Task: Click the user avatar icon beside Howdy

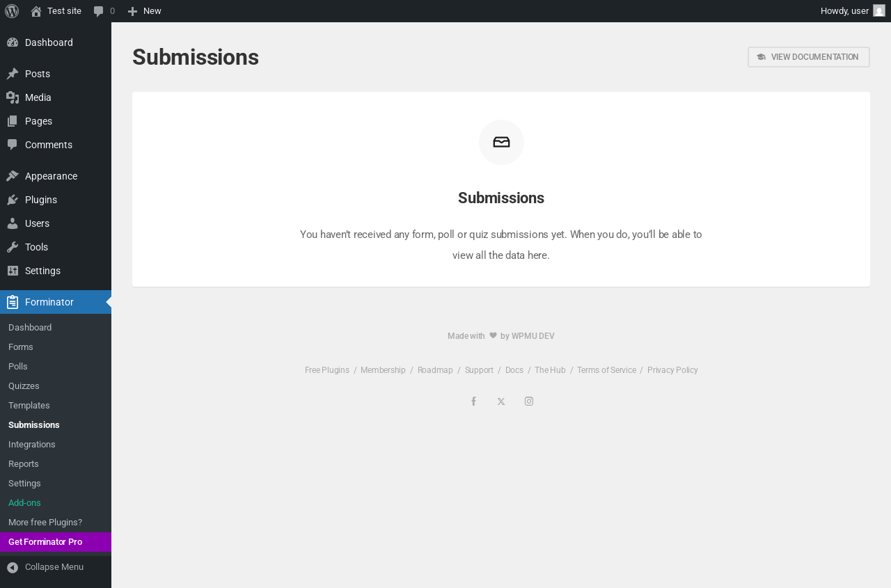Action: 879,11
